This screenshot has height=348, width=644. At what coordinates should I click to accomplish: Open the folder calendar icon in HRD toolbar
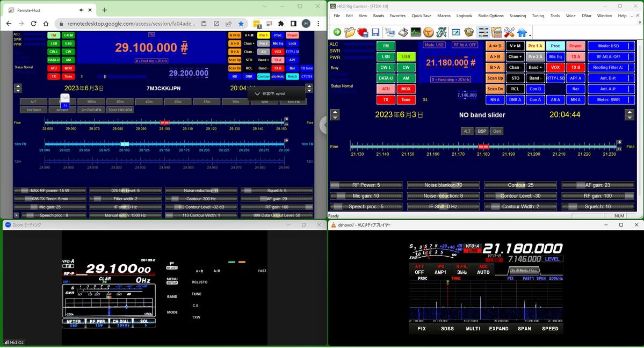pyautogui.click(x=496, y=32)
